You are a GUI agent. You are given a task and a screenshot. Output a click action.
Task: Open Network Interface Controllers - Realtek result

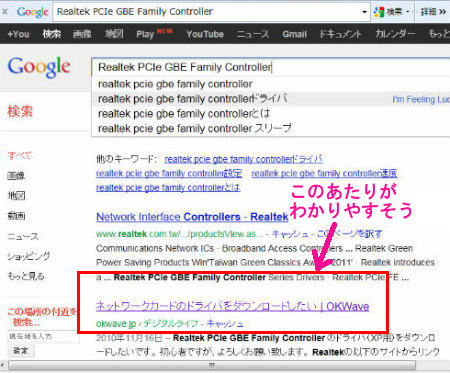192,217
